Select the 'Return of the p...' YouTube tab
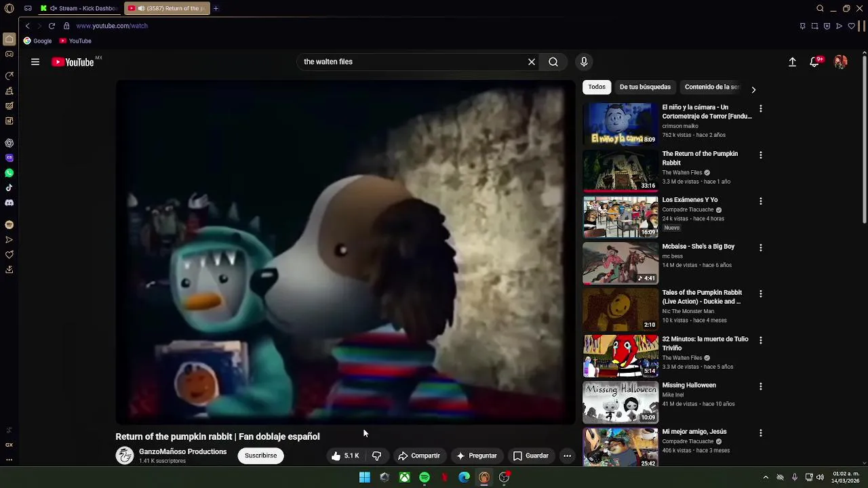Screen dimensions: 868x488 tap(167, 8)
